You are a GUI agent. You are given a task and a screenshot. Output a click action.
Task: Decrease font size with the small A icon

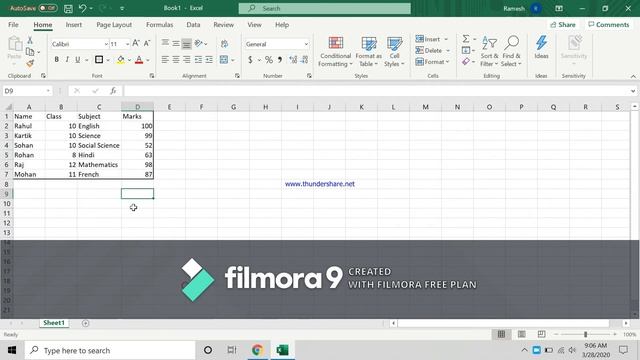(x=147, y=44)
